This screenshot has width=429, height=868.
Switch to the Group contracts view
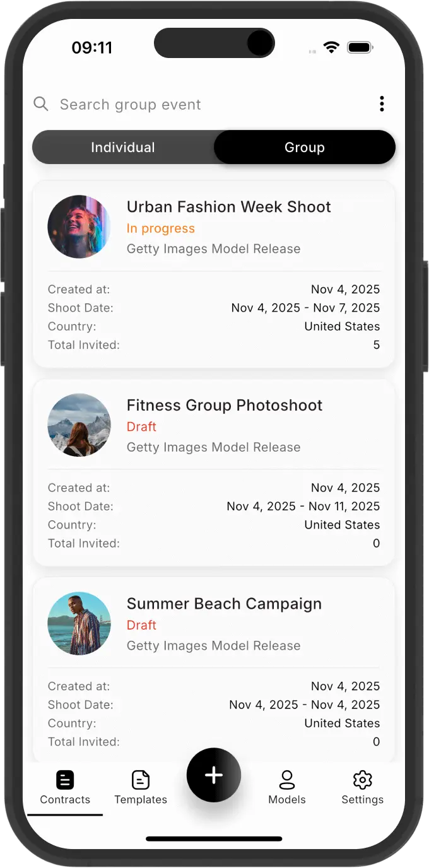coord(305,147)
